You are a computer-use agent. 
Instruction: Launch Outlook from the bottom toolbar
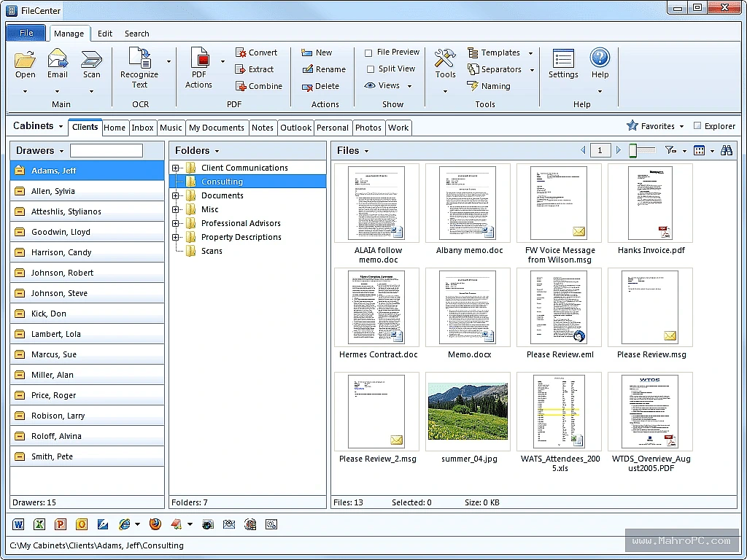(82, 524)
